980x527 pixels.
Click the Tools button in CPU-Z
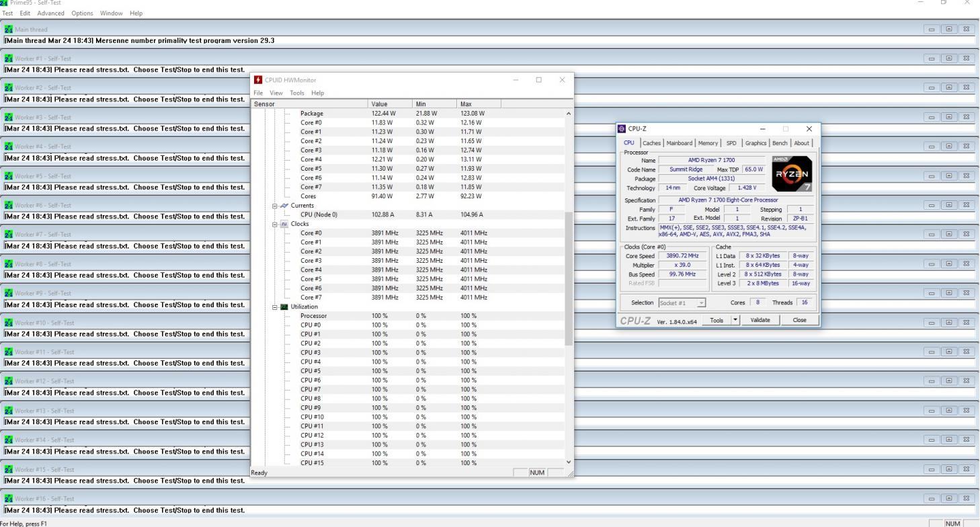click(x=717, y=320)
